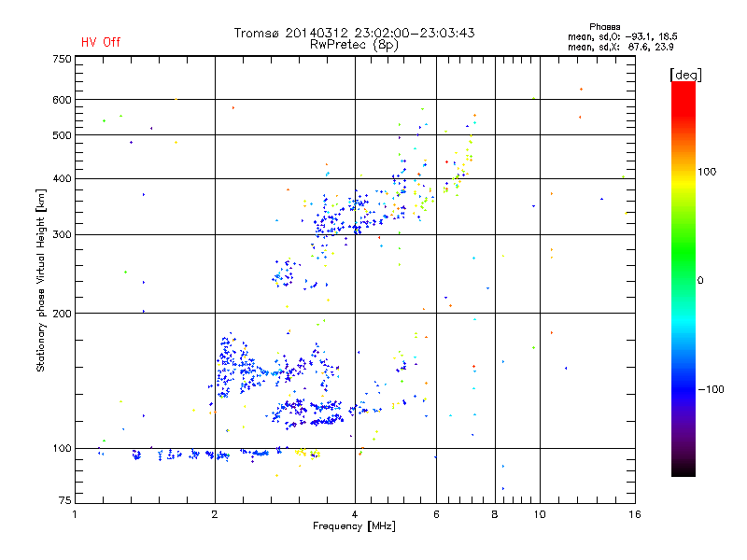Click the "100" height axis tick label

62,448
